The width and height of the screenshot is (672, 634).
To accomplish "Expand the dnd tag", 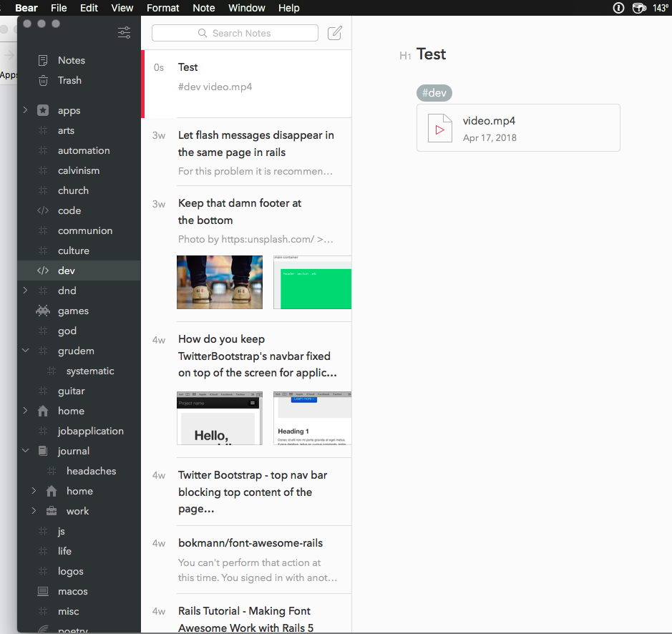I will pyautogui.click(x=25, y=291).
